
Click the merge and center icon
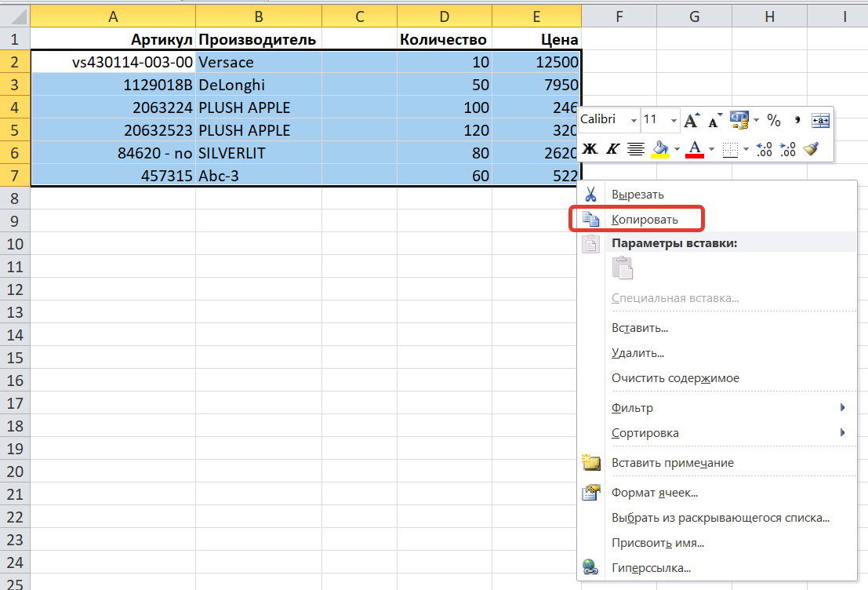point(820,120)
